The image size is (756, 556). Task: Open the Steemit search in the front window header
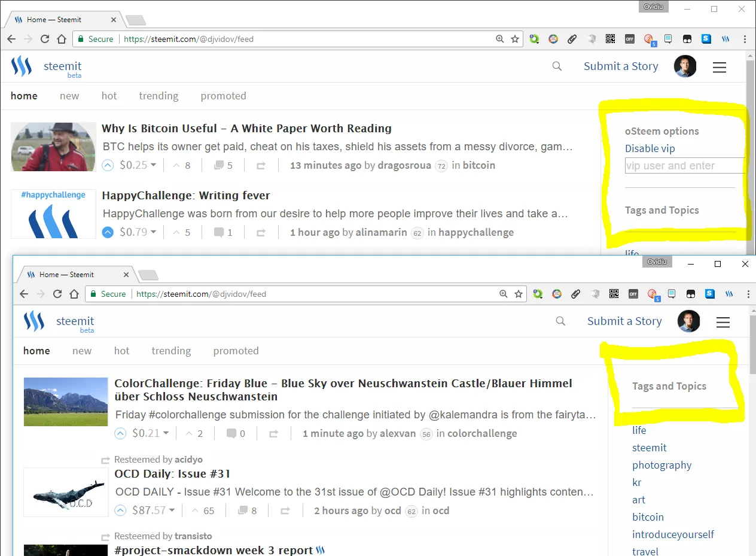[x=560, y=321]
